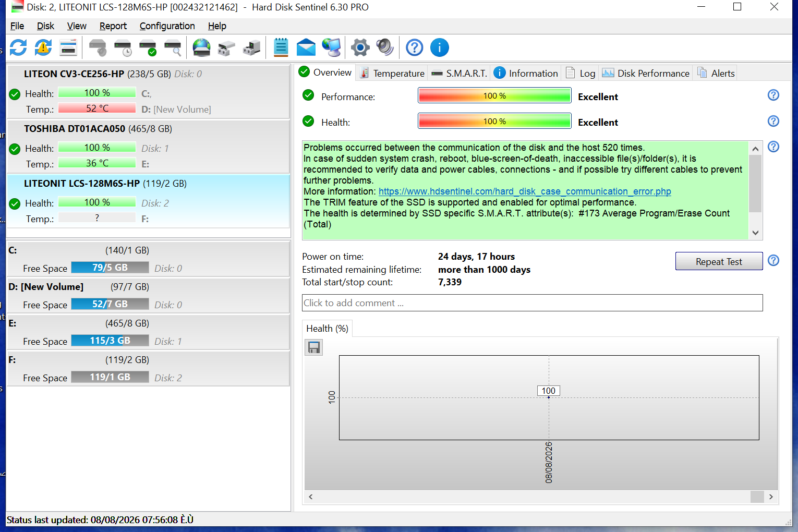Viewport: 798px width, 532px height.
Task: Click the C: free space 79/5 GB bar
Action: tap(110, 268)
